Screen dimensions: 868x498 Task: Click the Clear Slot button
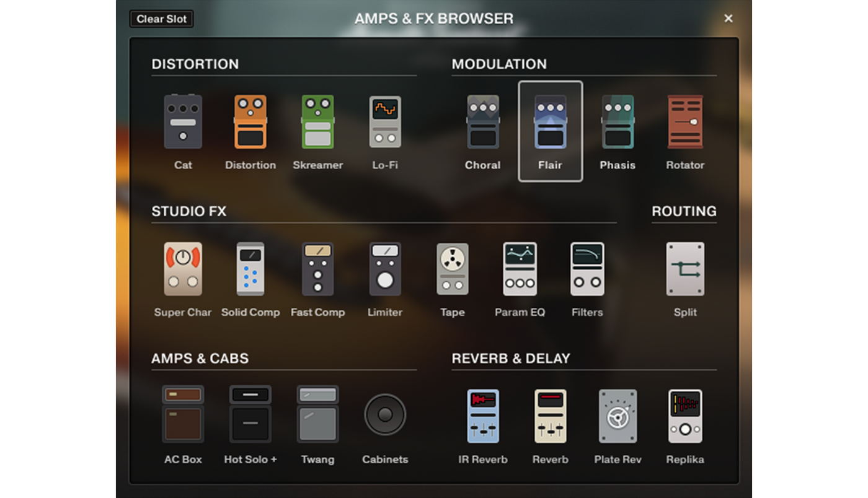pos(162,19)
